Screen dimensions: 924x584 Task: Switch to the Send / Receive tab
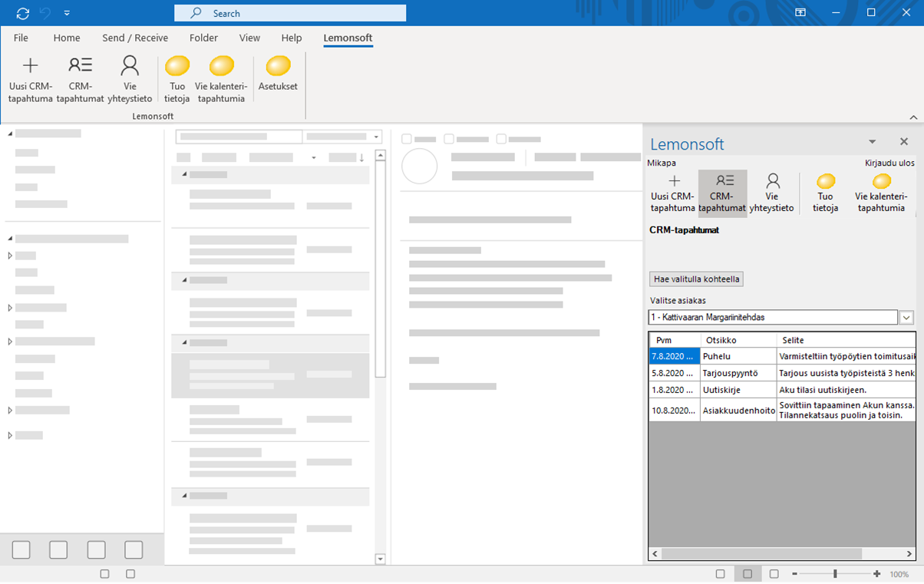point(135,38)
